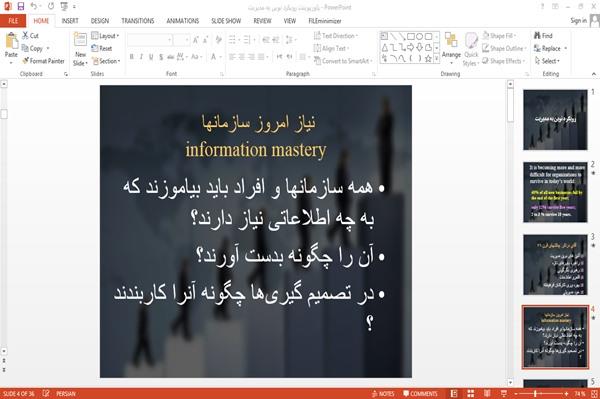Open the Font name combo box
The width and height of the screenshot is (600, 399).
pyautogui.click(x=150, y=40)
